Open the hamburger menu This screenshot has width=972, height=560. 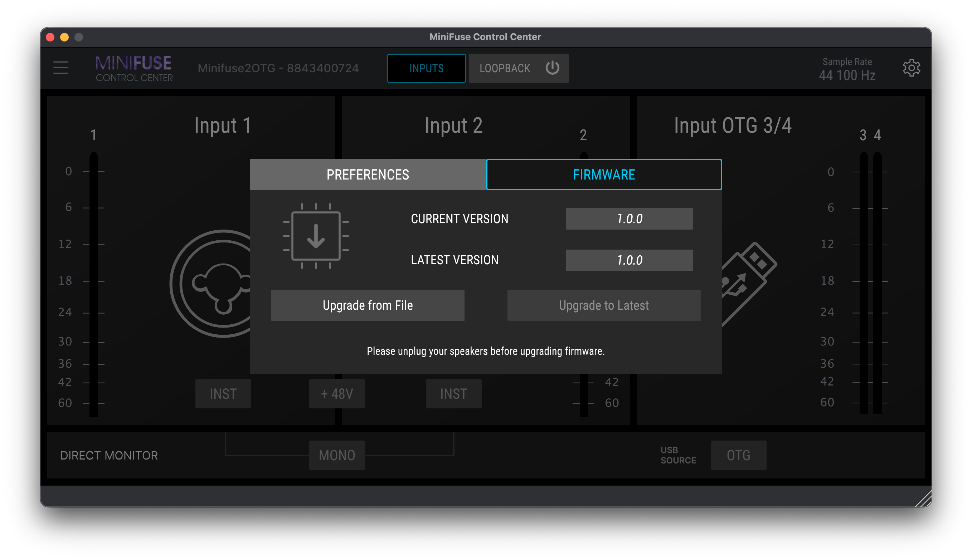61,68
